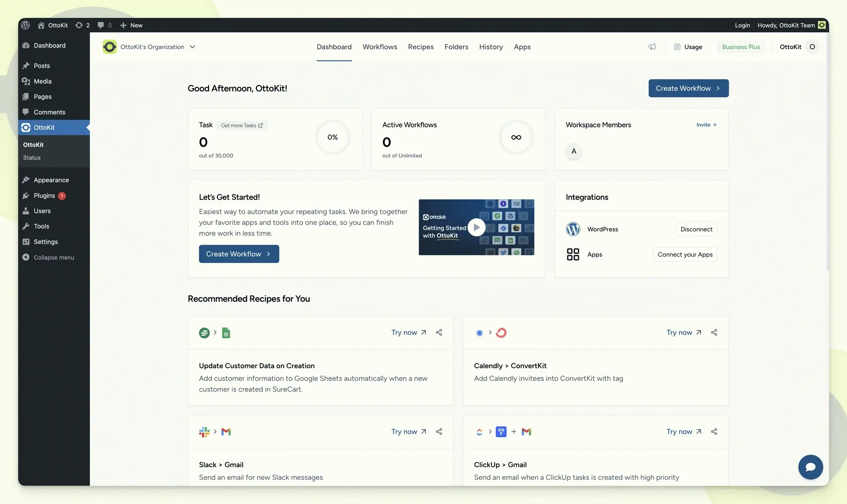The height and width of the screenshot is (504, 847).
Task: Open Media in WordPress sidebar
Action: [54, 81]
